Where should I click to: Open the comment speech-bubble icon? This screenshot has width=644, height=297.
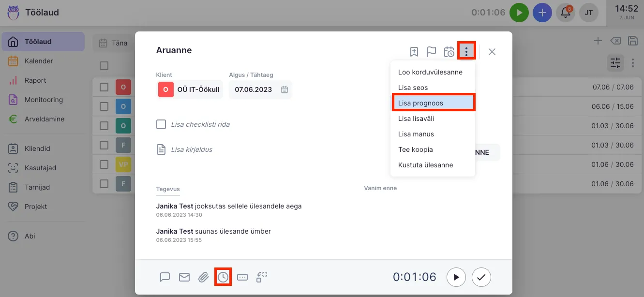coord(165,277)
